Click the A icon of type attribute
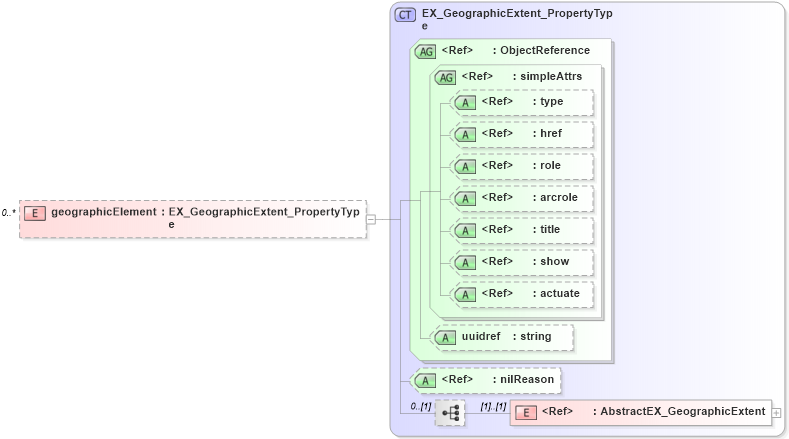The height and width of the screenshot is (439, 789). [465, 103]
